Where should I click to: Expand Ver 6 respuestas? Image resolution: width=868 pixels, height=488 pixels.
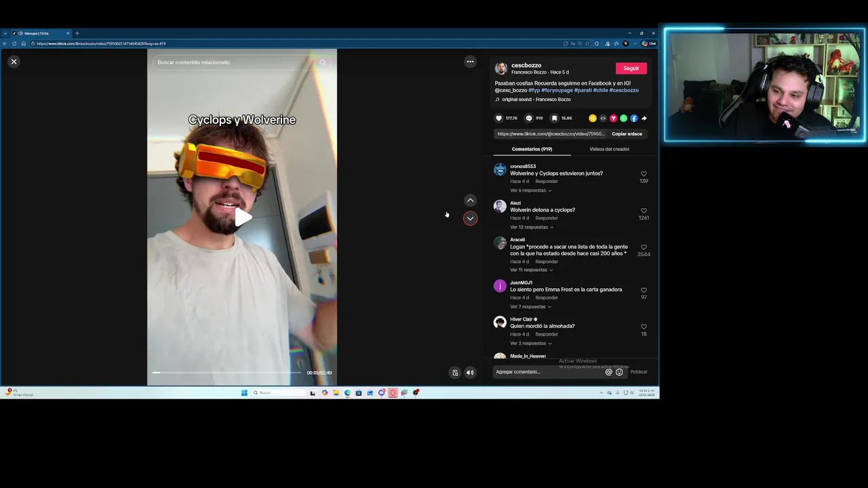tap(531, 190)
